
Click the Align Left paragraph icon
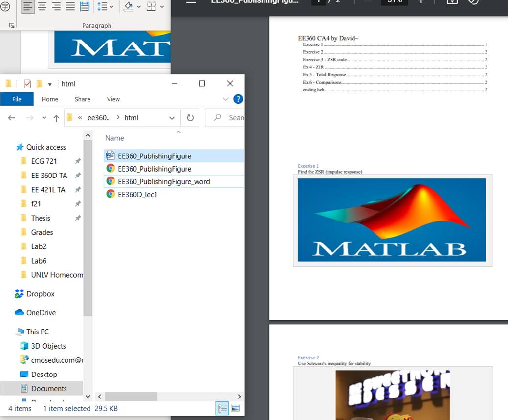point(28,6)
